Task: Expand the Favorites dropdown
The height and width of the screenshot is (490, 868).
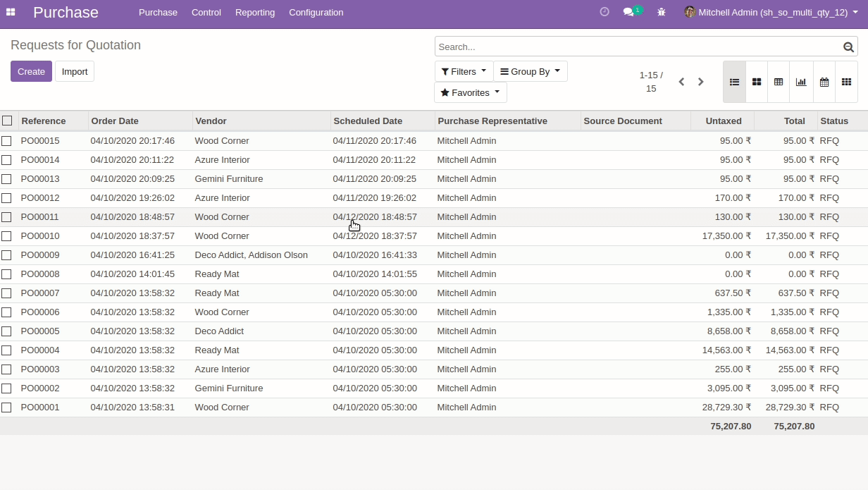Action: point(470,92)
